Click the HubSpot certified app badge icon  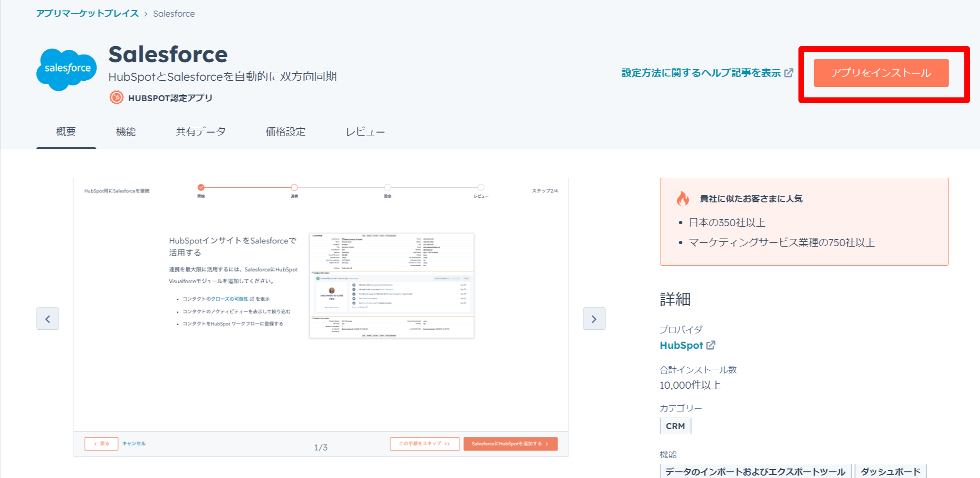[116, 97]
